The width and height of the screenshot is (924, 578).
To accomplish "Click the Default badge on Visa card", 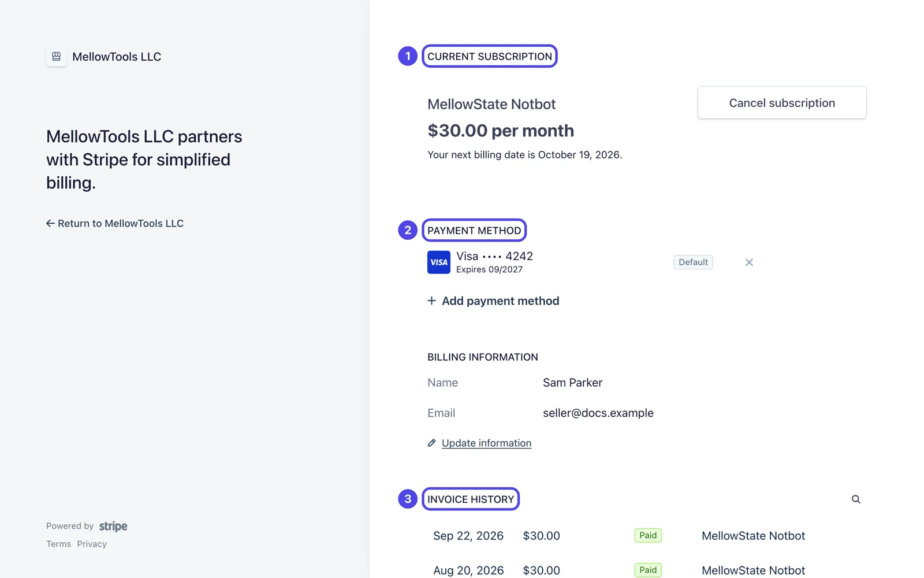I will point(693,262).
